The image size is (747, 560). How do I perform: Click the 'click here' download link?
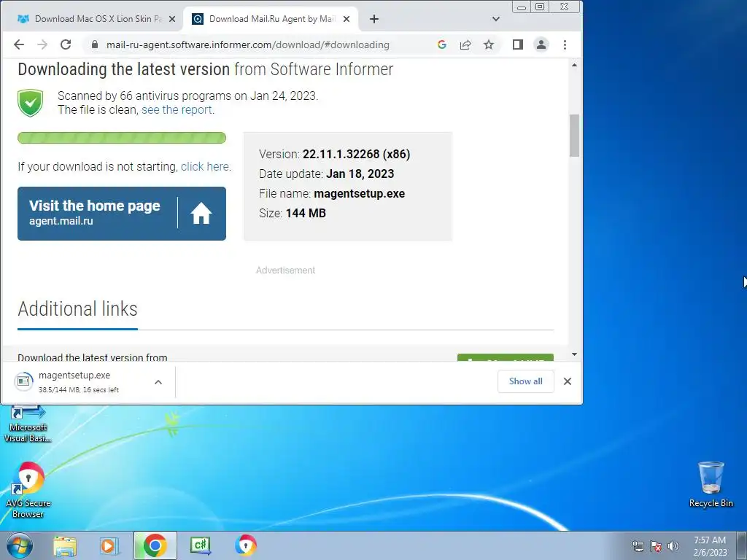pyautogui.click(x=205, y=167)
